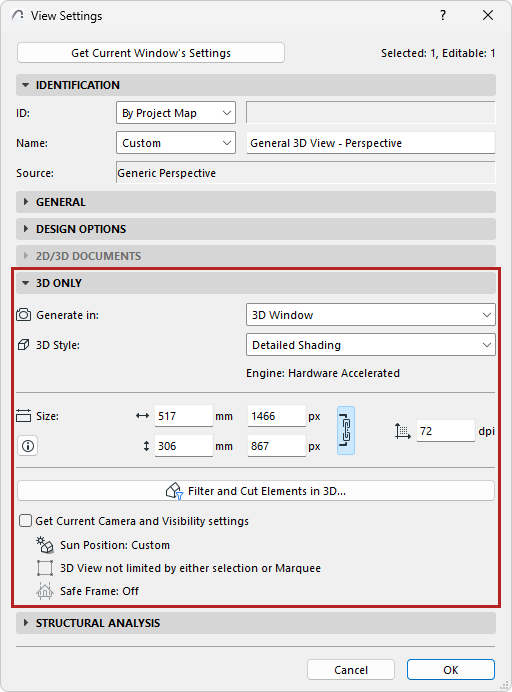Expand the 2D/3D DOCUMENTS panel
The image size is (512, 692).
[x=256, y=256]
